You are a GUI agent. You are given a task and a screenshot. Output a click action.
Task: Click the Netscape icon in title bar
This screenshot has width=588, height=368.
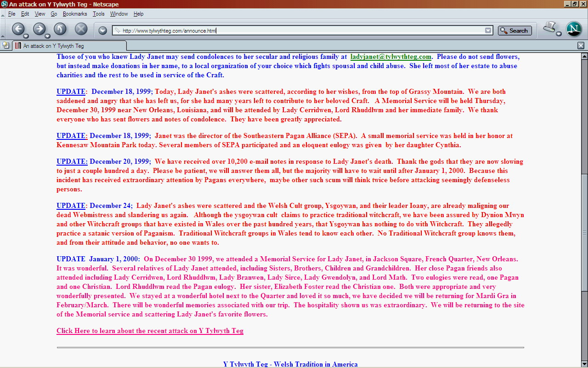pos(4,4)
